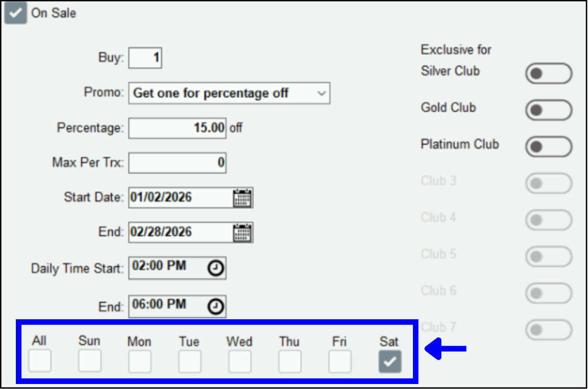Check the Thu checkbox
Viewport: 588px width, 389px height.
pyautogui.click(x=289, y=361)
